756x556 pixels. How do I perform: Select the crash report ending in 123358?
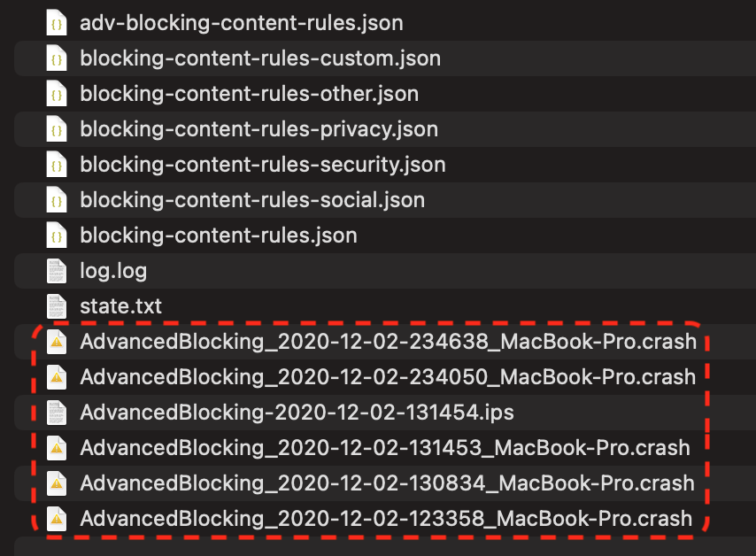click(x=384, y=518)
